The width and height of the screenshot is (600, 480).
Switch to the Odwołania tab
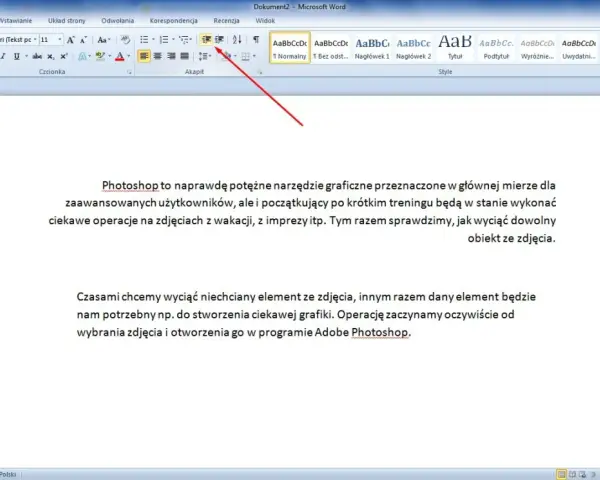[117, 21]
